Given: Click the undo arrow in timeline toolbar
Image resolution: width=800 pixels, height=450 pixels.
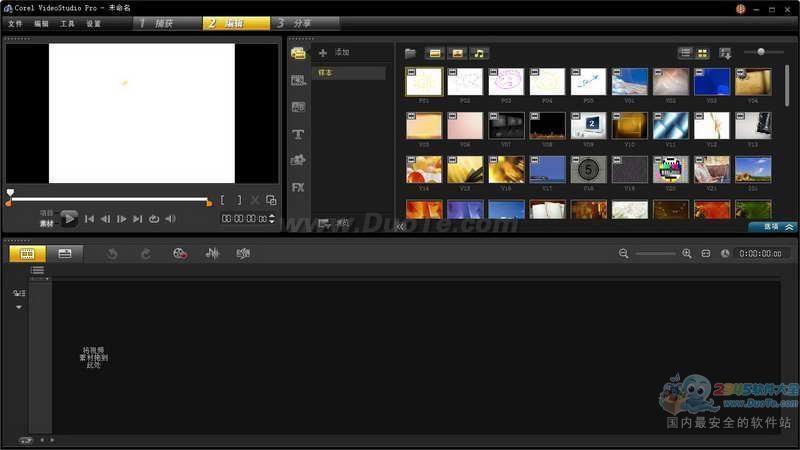Looking at the screenshot, I should click(x=112, y=254).
